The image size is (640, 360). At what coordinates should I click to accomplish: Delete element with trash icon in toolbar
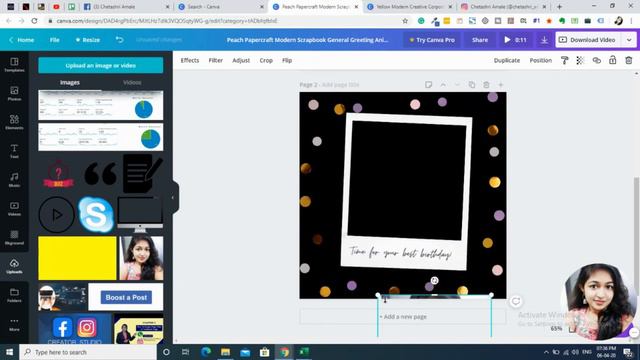(629, 60)
